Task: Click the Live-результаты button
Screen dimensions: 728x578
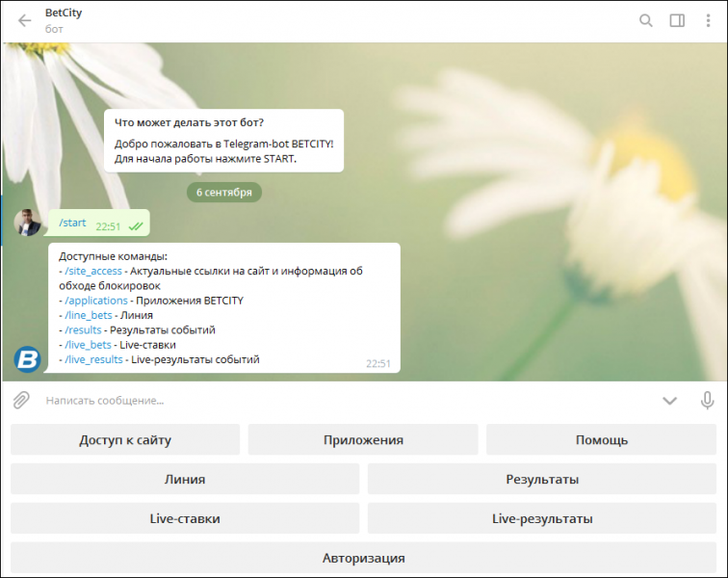Action: pyautogui.click(x=542, y=518)
